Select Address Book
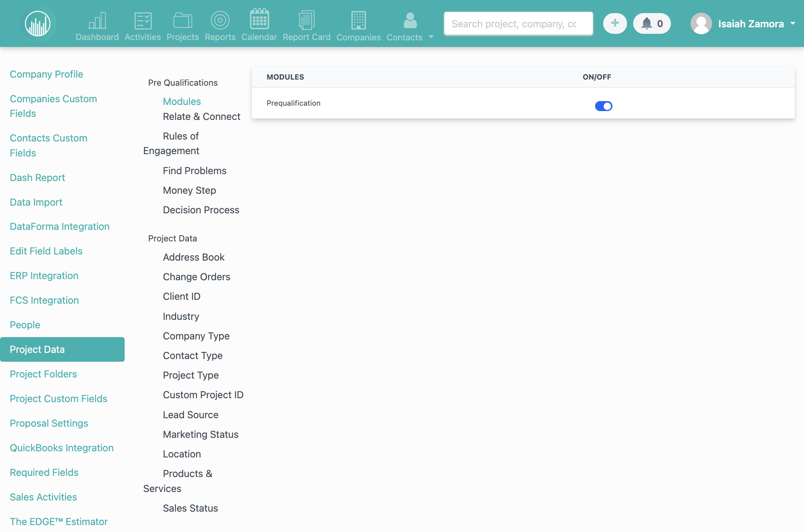Screen dimensions: 804x532 [x=194, y=257]
